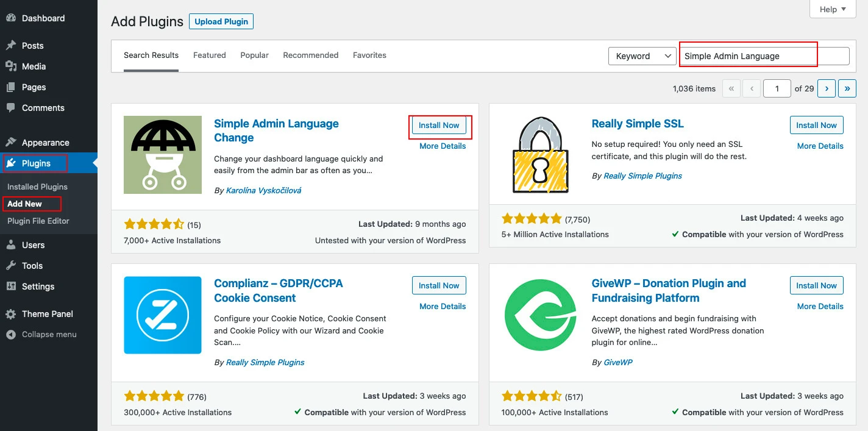Open Pages in the sidebar menu
The height and width of the screenshot is (431, 868).
tap(34, 87)
